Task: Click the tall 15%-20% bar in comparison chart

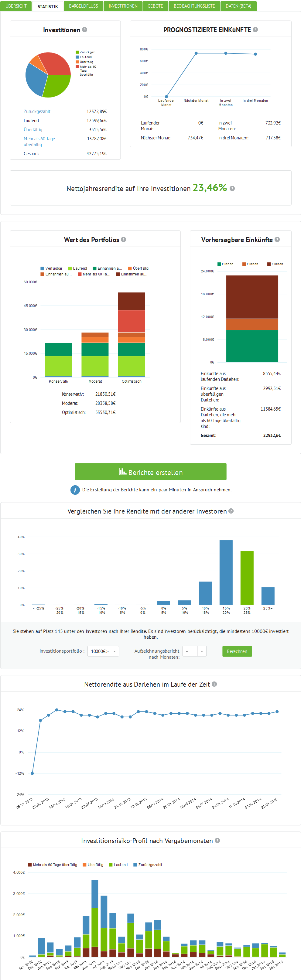Action: (226, 572)
